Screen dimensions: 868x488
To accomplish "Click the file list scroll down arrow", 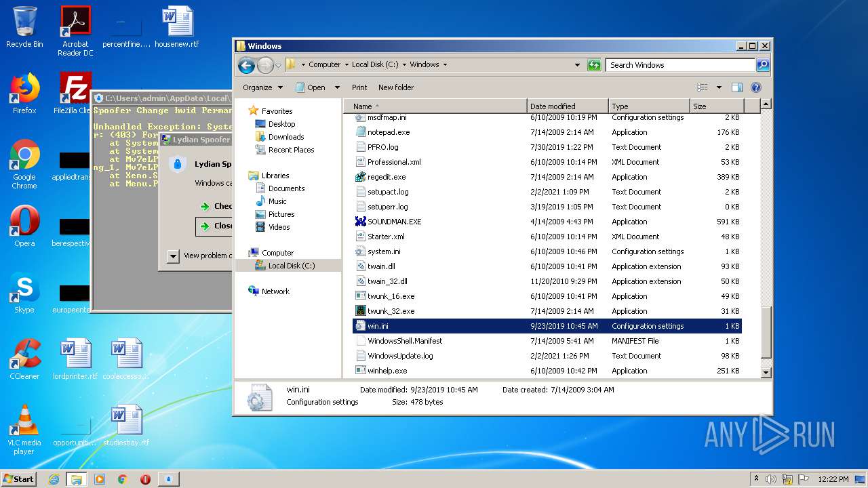I will pyautogui.click(x=766, y=372).
